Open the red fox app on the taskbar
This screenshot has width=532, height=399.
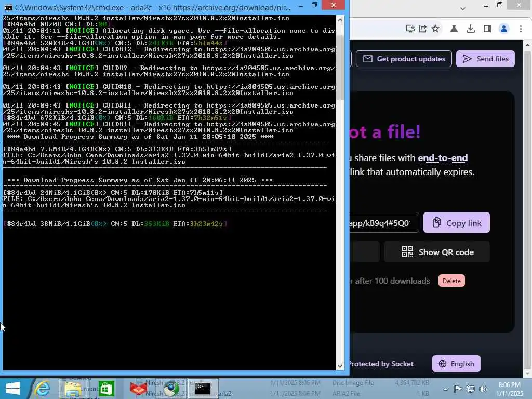(139, 389)
